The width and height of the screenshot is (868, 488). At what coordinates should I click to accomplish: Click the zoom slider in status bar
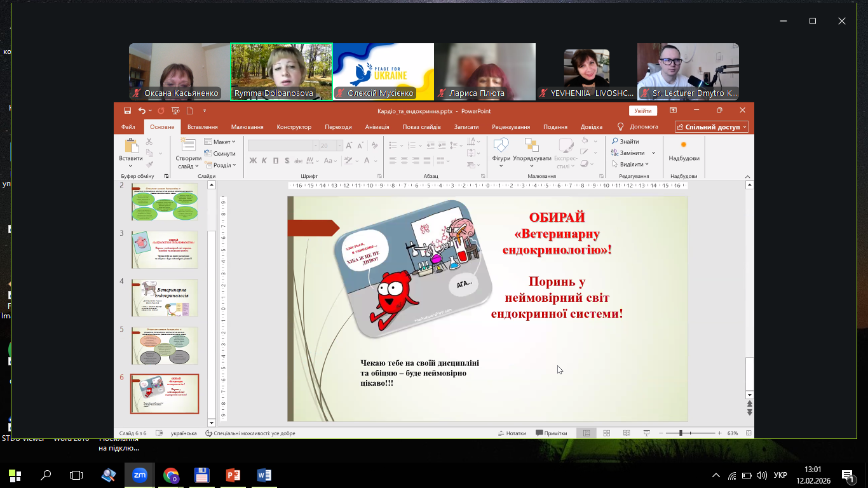pos(681,433)
